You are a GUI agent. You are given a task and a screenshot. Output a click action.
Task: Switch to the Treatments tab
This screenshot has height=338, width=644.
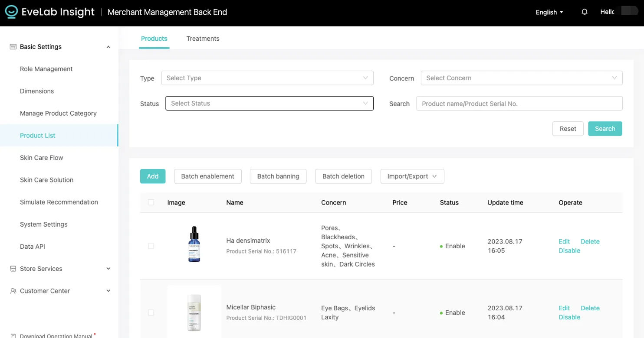[203, 39]
